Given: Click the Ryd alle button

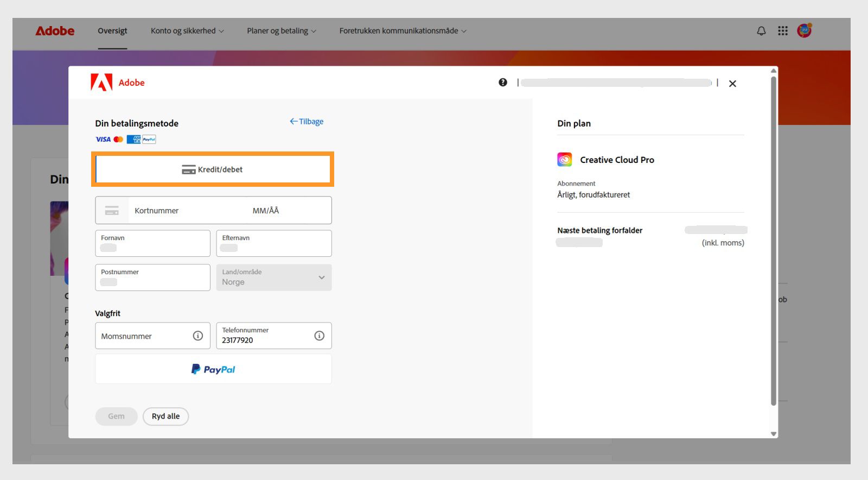Looking at the screenshot, I should (x=165, y=416).
